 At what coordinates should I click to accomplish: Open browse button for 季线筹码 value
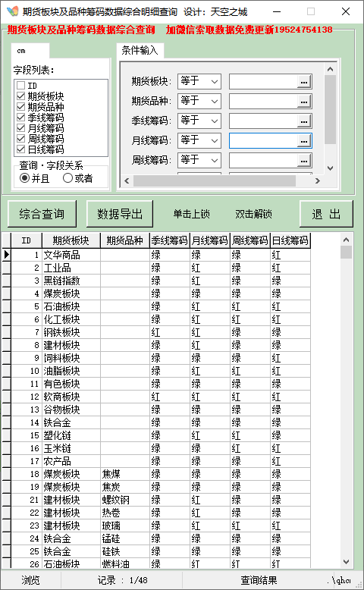pyautogui.click(x=304, y=121)
